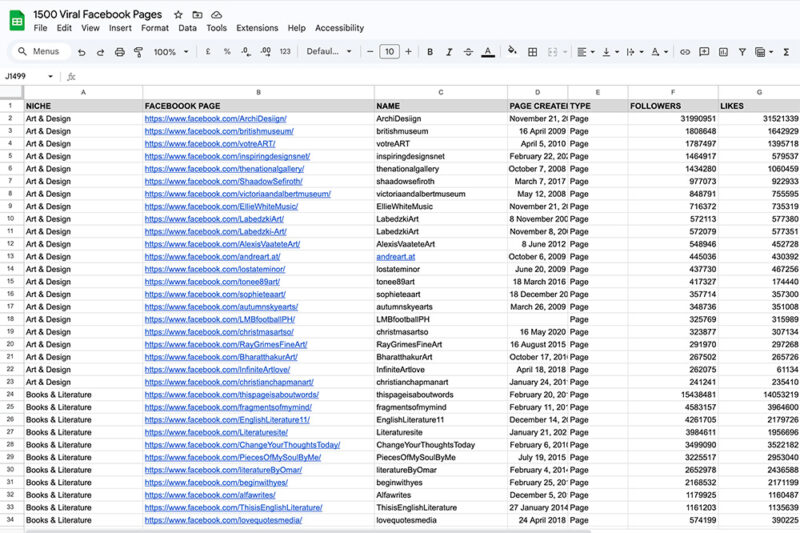Open the britishmuseum Facebook link
Screen dimensions: 800x533
(219, 131)
